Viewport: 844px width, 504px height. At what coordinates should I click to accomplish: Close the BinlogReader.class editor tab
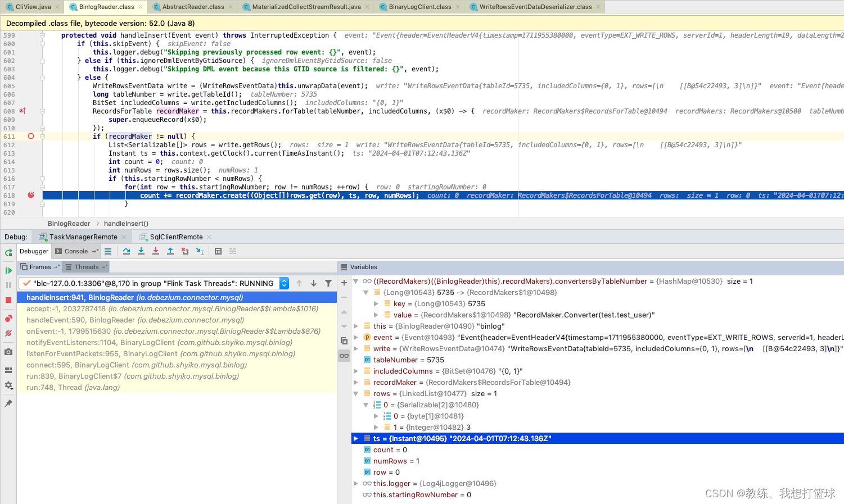(140, 7)
